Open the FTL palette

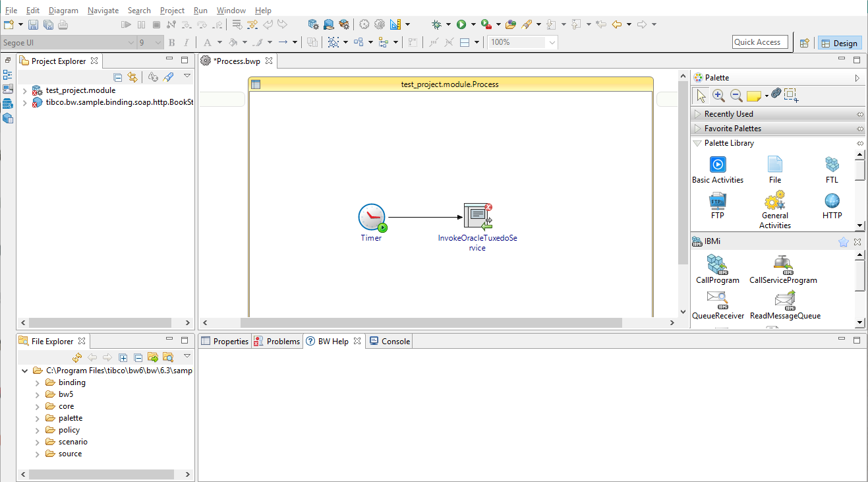tap(832, 170)
